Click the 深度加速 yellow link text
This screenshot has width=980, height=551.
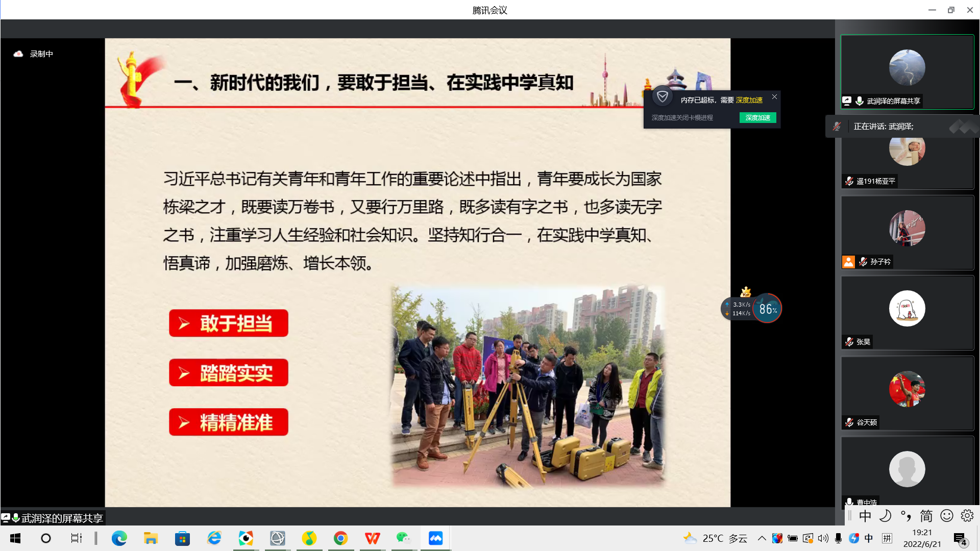[x=749, y=100]
